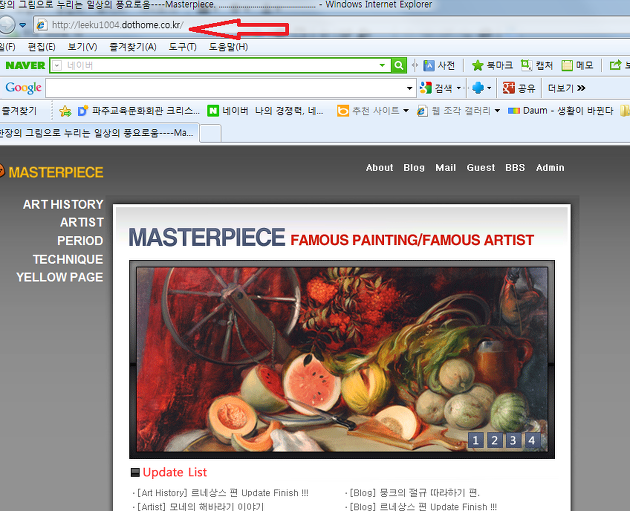Show slide 1 of the painting slideshow
The image size is (630, 511).
pos(476,440)
